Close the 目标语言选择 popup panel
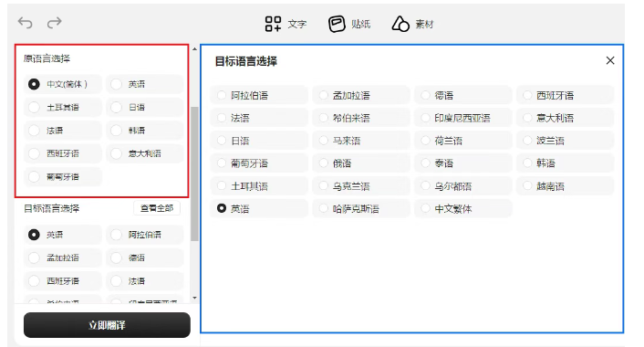 point(610,60)
